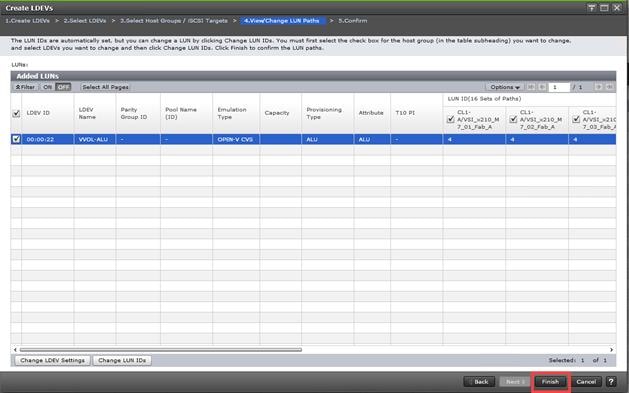Toggle CL1-A/VSI_x210_M7_02_Fab_A host group checkbox
The image size is (629, 393).
tap(513, 119)
